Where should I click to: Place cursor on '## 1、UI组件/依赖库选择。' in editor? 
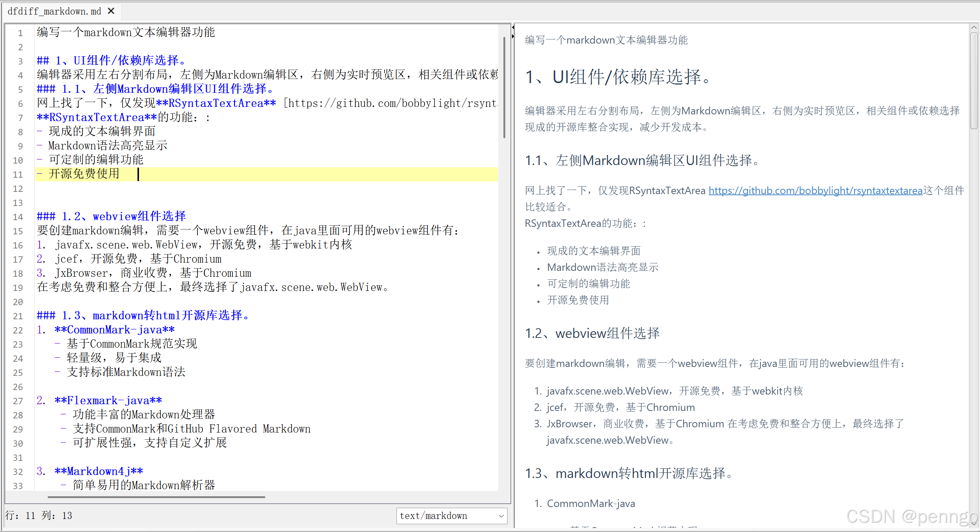[x=112, y=60]
